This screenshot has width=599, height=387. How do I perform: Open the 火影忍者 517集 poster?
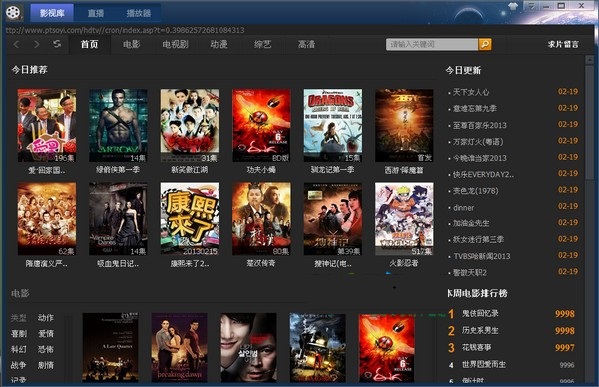point(404,219)
